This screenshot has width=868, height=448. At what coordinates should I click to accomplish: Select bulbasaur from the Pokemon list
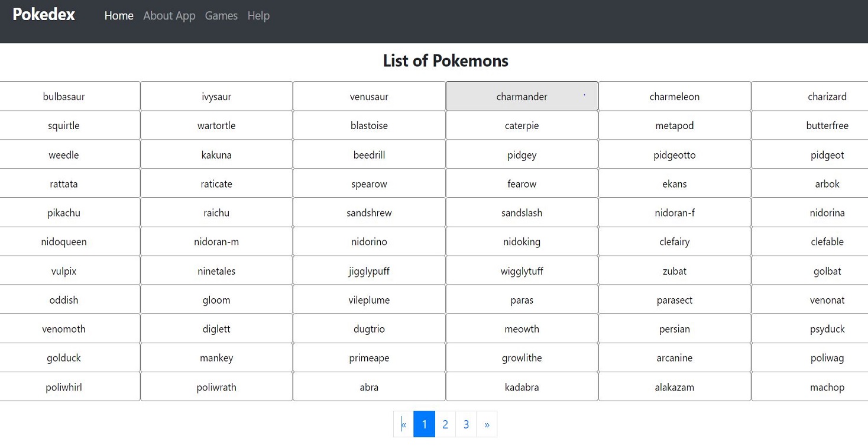(x=63, y=96)
